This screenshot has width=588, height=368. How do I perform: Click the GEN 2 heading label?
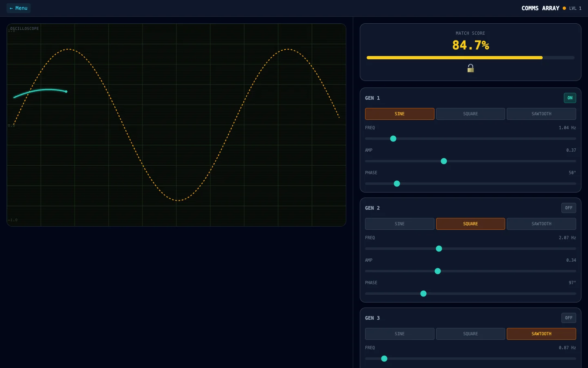372,208
